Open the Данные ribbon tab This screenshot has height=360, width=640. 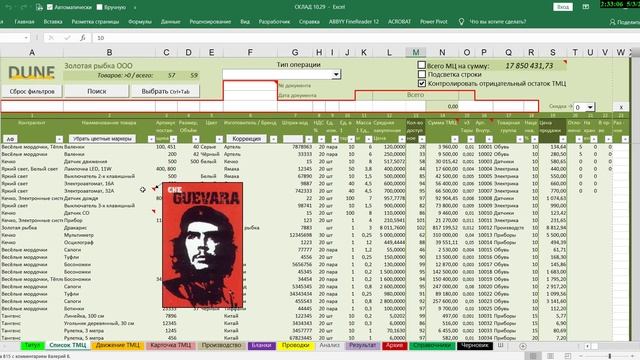point(171,22)
